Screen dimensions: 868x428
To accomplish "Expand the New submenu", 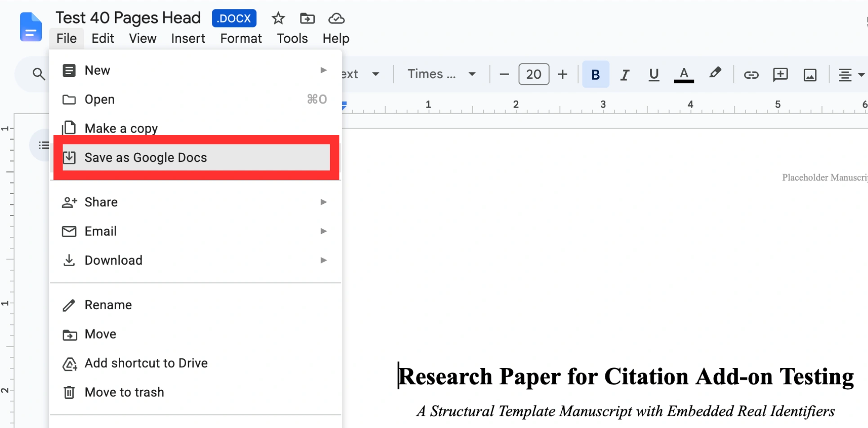I will click(x=195, y=70).
